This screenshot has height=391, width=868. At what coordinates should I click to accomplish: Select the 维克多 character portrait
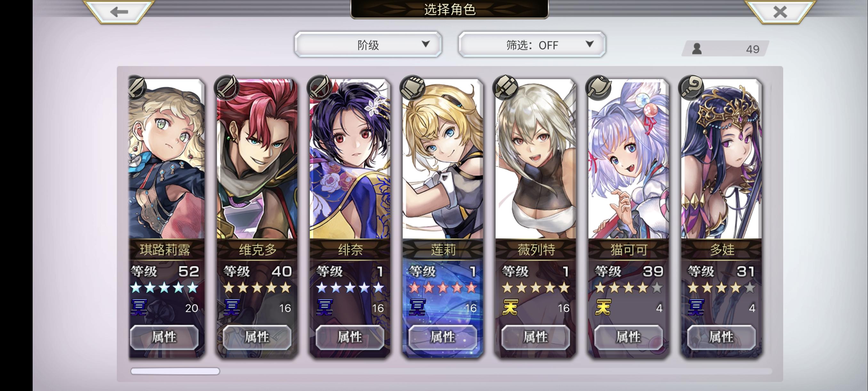[x=257, y=159]
